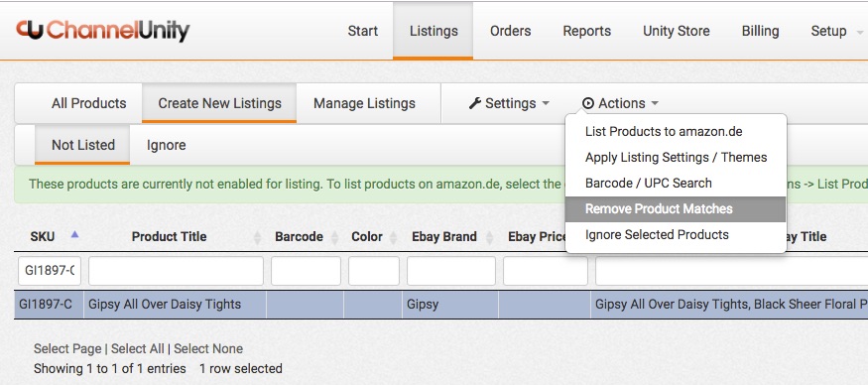Click the Select All link
This screenshot has width=868, height=385.
137,348
